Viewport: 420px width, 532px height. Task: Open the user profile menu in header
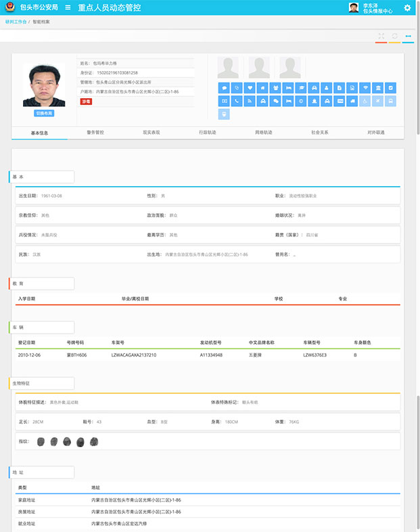click(371, 7)
